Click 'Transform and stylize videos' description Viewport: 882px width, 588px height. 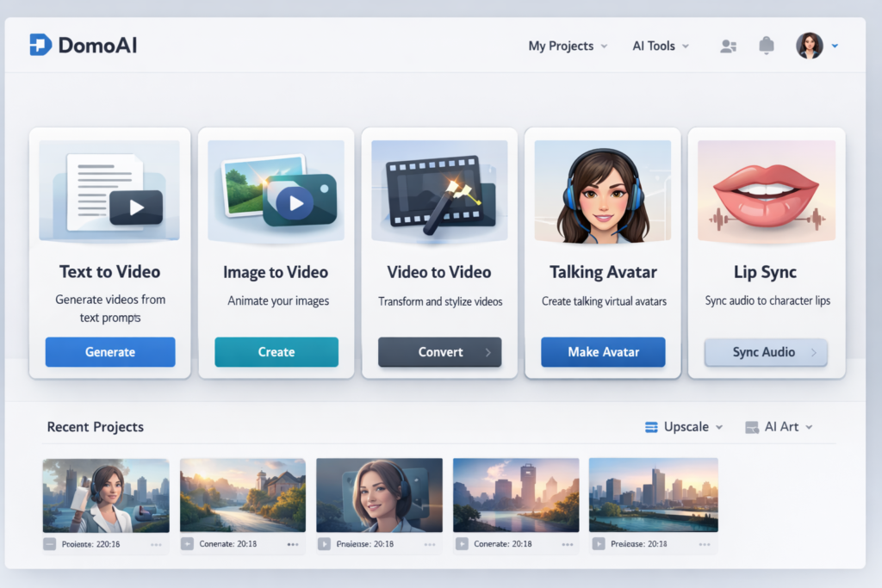(440, 302)
